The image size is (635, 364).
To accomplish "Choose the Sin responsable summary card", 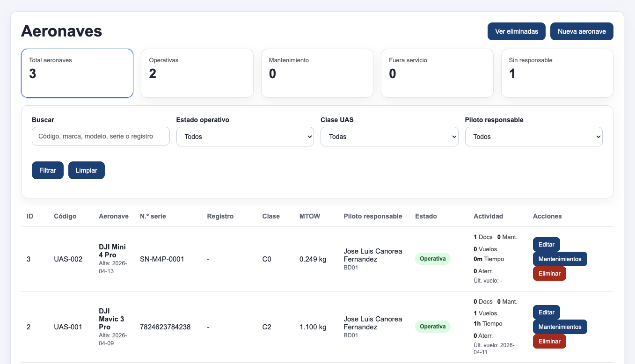I will tap(557, 73).
